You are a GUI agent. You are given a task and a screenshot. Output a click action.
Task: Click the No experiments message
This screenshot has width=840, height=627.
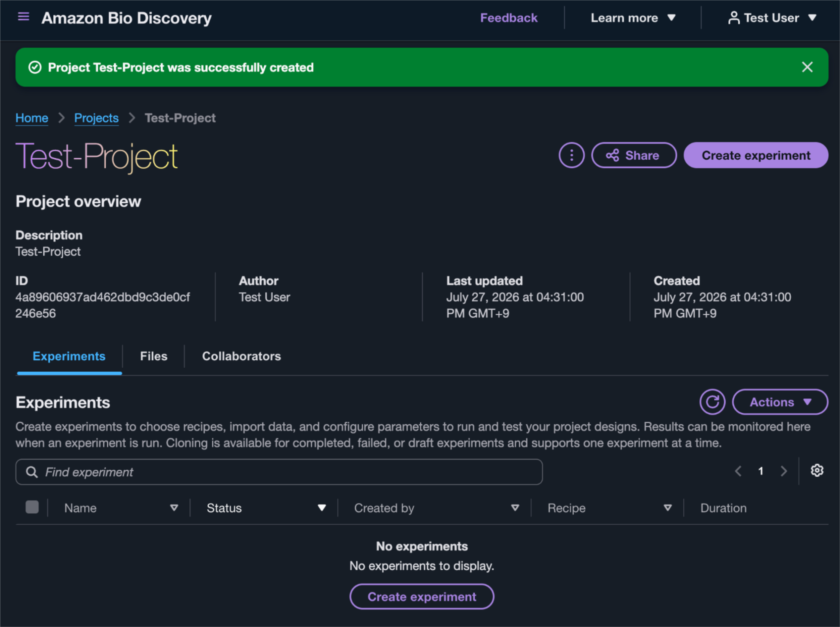click(x=422, y=546)
